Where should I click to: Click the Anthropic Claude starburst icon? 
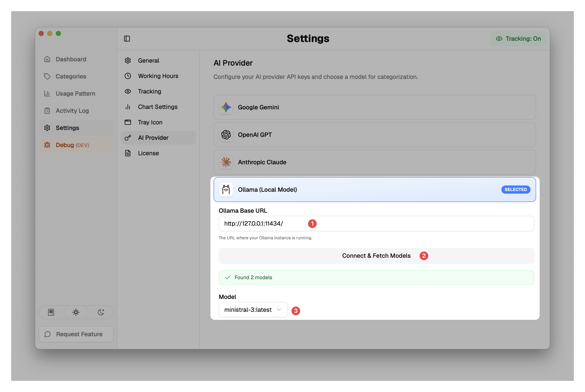(x=226, y=162)
